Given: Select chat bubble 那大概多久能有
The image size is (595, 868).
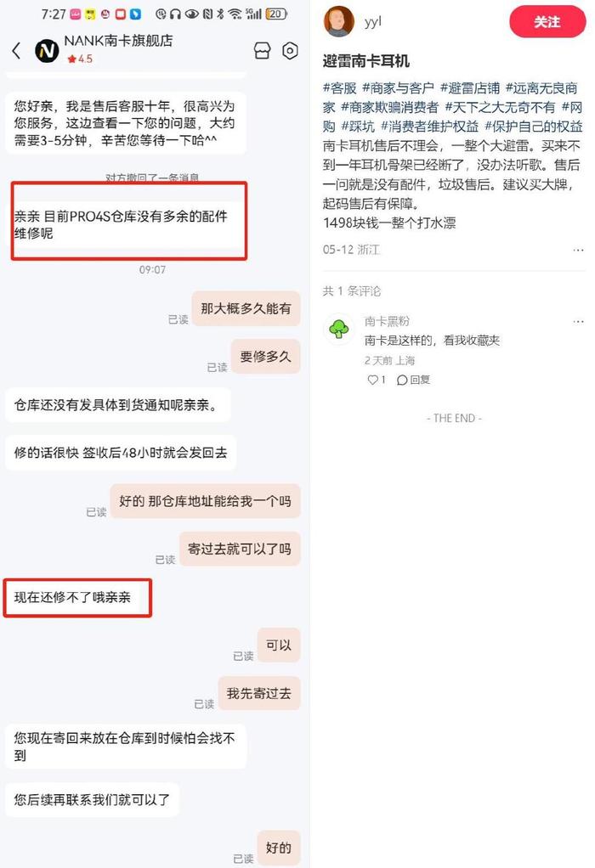Looking at the screenshot, I should coord(246,308).
